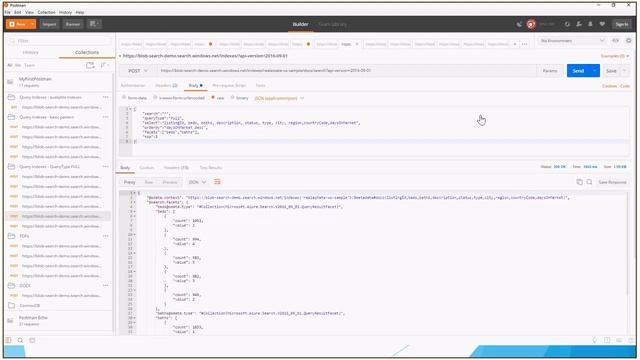This screenshot has width=640, height=360.
Task: Select the raw body radio button
Action: click(213, 98)
